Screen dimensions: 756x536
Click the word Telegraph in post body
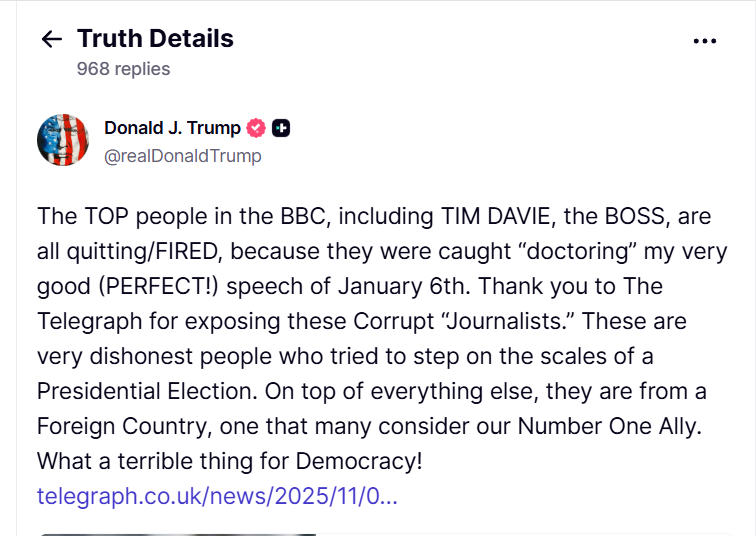coord(86,321)
